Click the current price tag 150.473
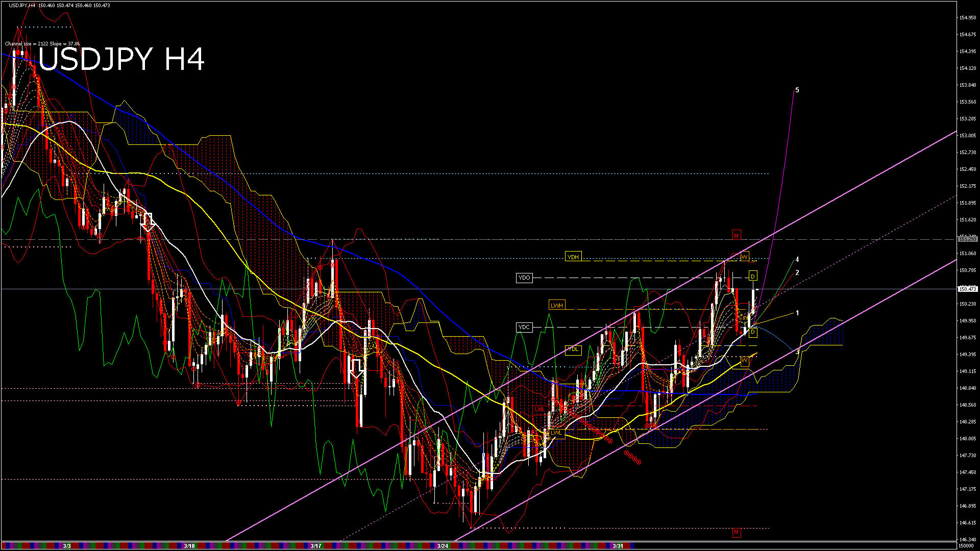Image resolution: width=980 pixels, height=551 pixels. tap(968, 289)
